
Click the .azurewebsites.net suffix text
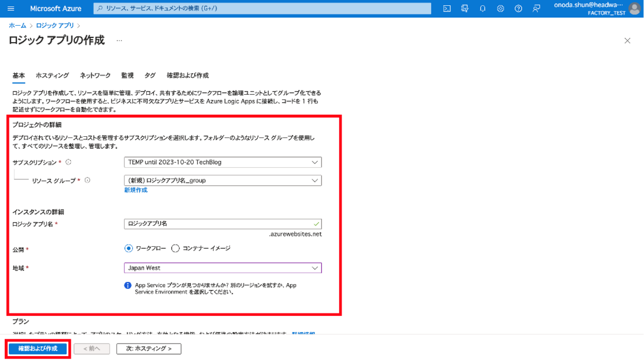pyautogui.click(x=295, y=234)
